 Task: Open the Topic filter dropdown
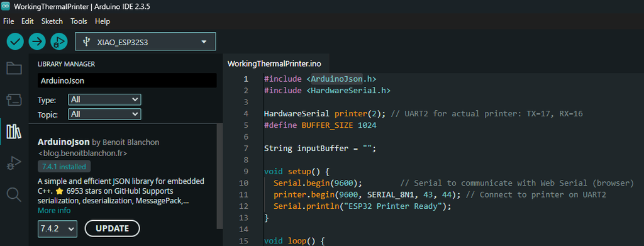[105, 114]
